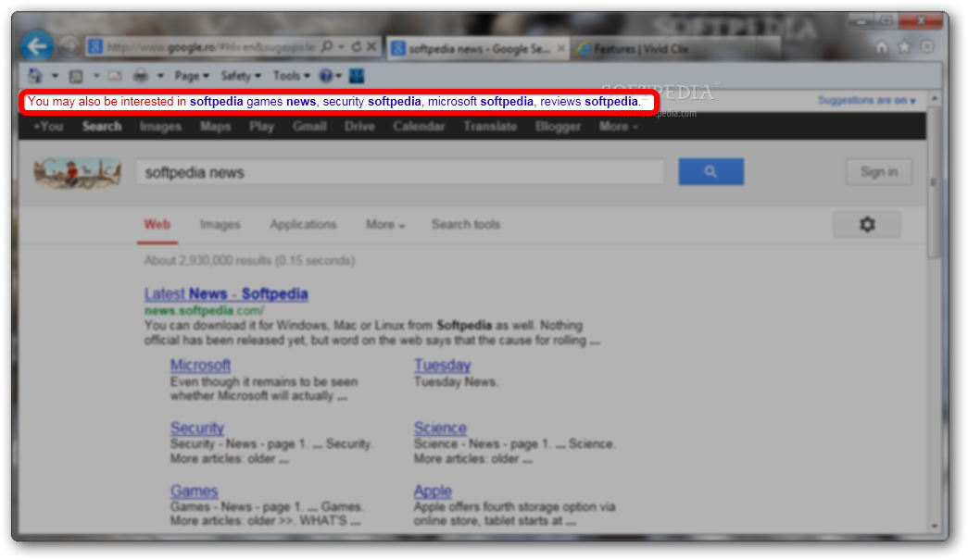Image resolution: width=968 pixels, height=560 pixels.
Task: Open the Games sitelink
Action: (194, 491)
